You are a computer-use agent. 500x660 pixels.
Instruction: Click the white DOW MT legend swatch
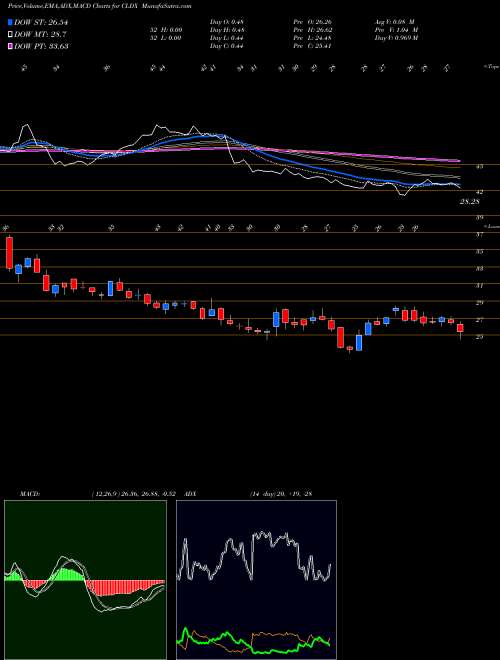coord(11,34)
